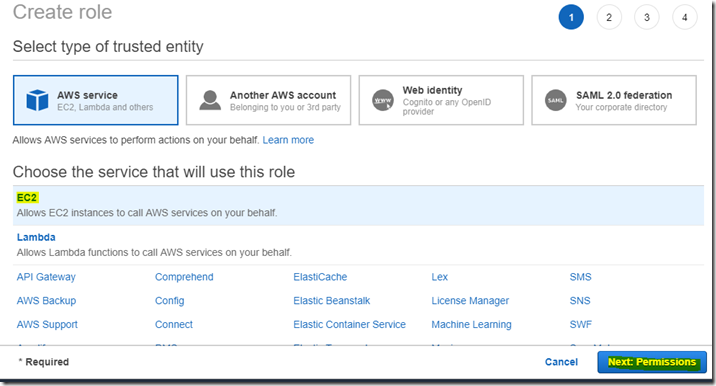Choose the Another AWS account card
This screenshot has width=716, height=386.
tap(268, 100)
